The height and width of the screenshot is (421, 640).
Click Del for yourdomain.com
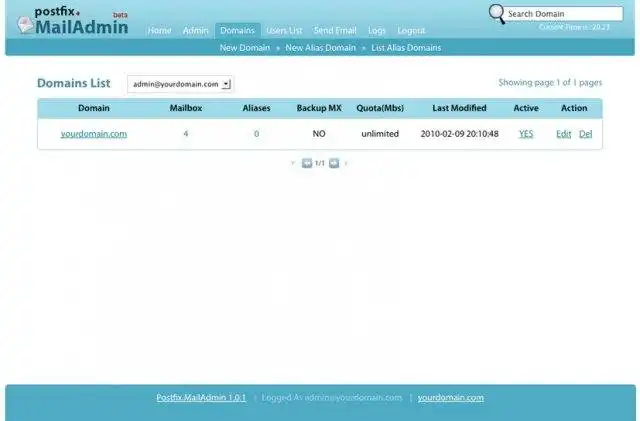[585, 134]
